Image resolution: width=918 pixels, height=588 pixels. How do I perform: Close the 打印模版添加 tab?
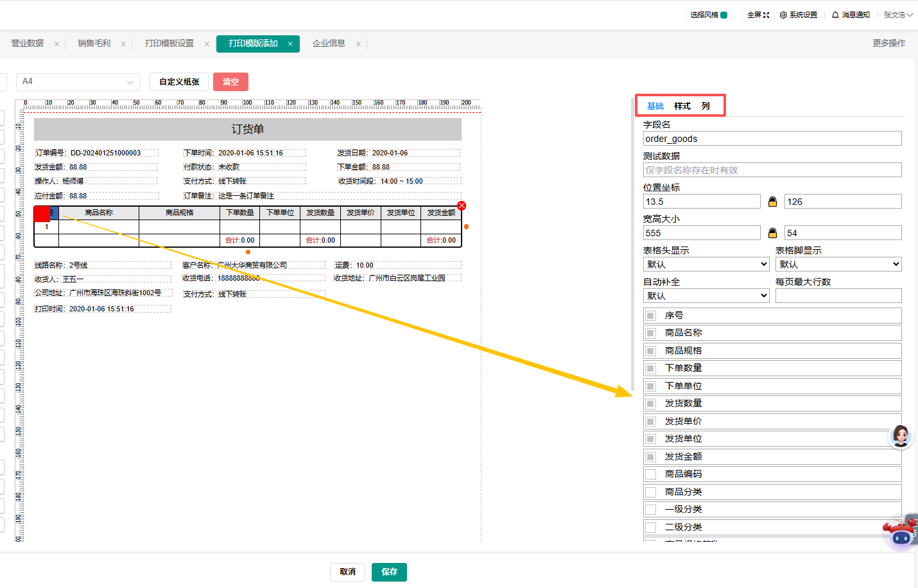click(x=290, y=44)
